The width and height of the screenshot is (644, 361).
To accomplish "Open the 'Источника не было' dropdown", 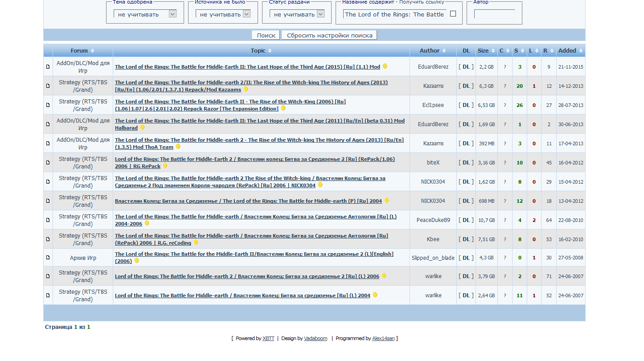I will click(223, 14).
